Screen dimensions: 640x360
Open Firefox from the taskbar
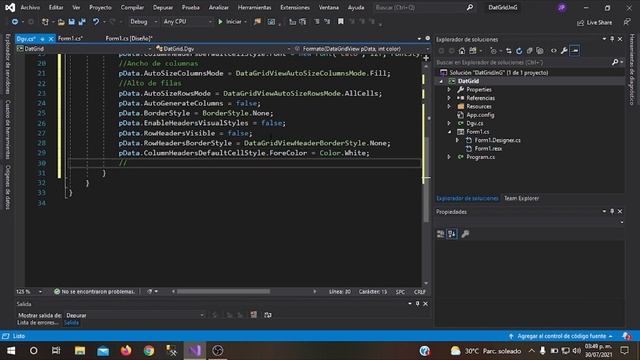click(x=126, y=351)
